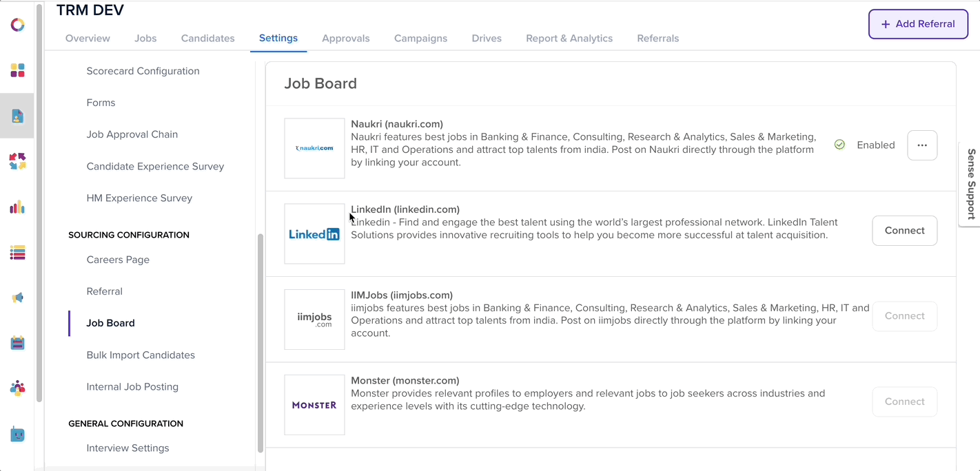Click the Add Referral button

pyautogui.click(x=918, y=24)
